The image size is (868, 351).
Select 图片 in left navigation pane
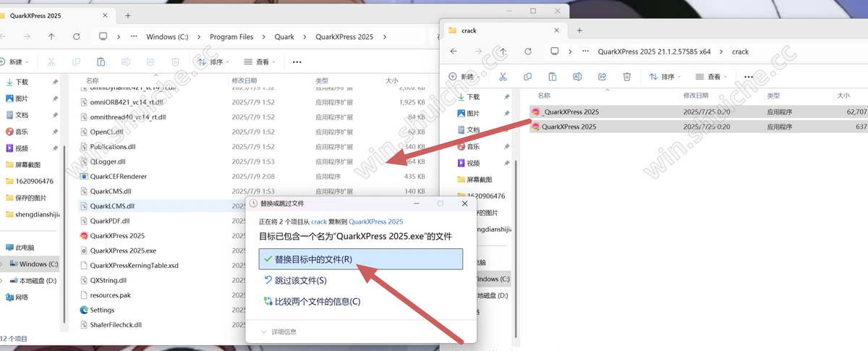point(22,98)
